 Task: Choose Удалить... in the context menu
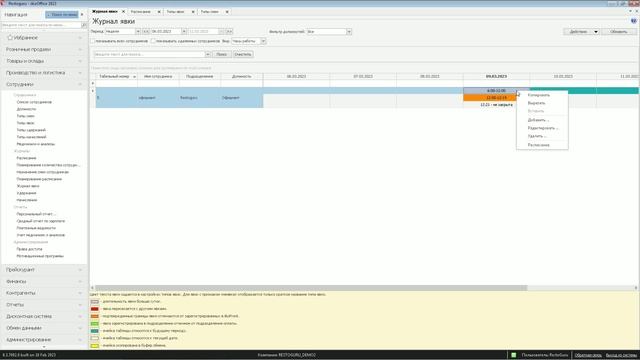pyautogui.click(x=542, y=136)
